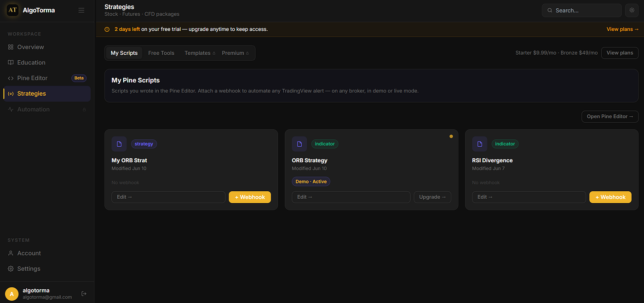Click the Strategies broadcast icon
Screen dimensions: 644x303
11,94
